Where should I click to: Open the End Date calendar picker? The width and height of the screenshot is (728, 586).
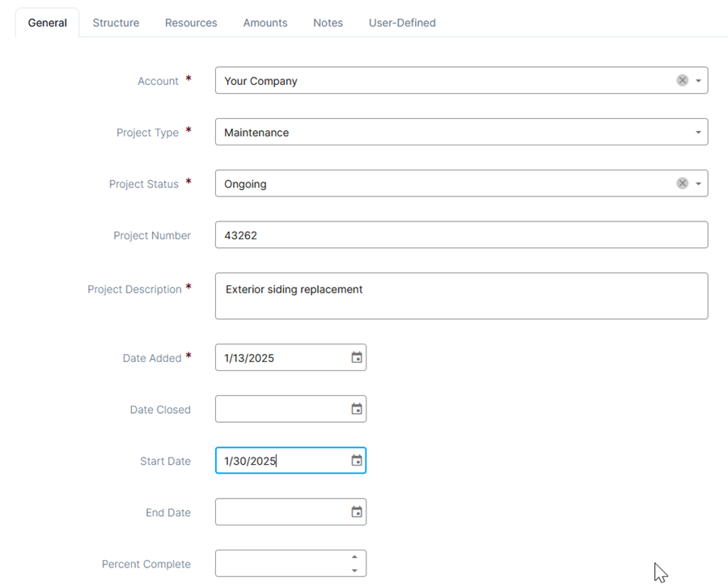[357, 512]
